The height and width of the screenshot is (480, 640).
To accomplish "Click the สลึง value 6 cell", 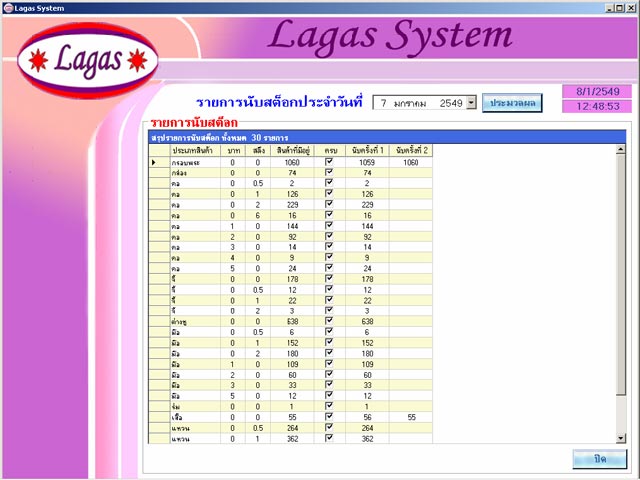I will (x=258, y=216).
